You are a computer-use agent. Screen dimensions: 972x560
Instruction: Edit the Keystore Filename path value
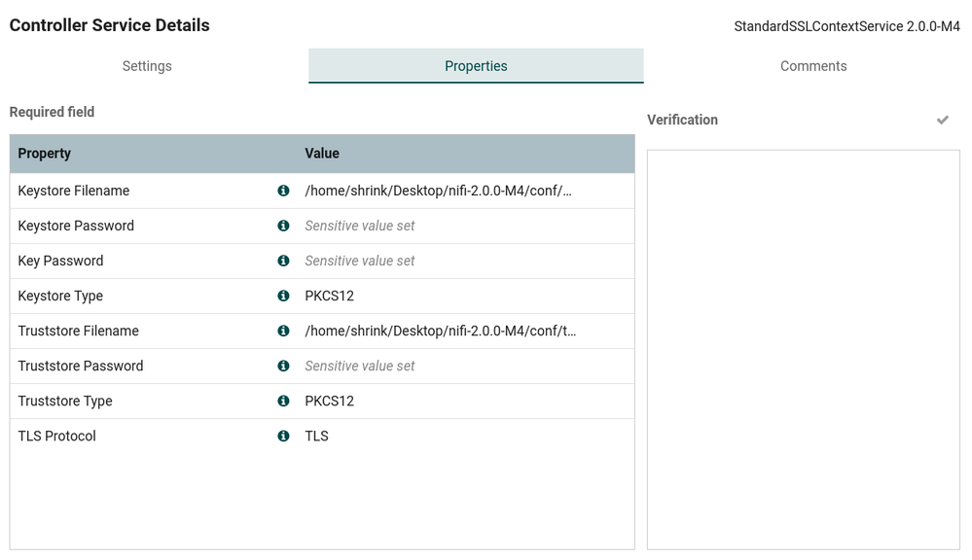coord(438,191)
